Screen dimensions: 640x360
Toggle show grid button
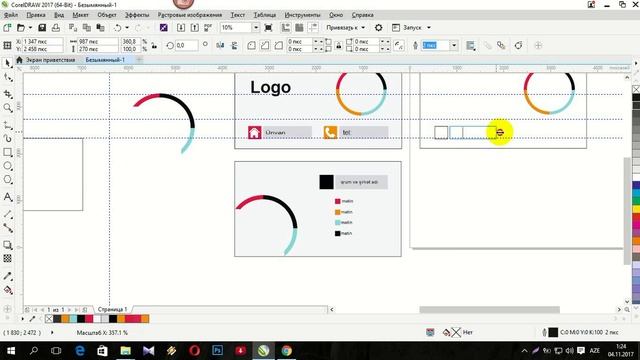pyautogui.click(x=299, y=28)
